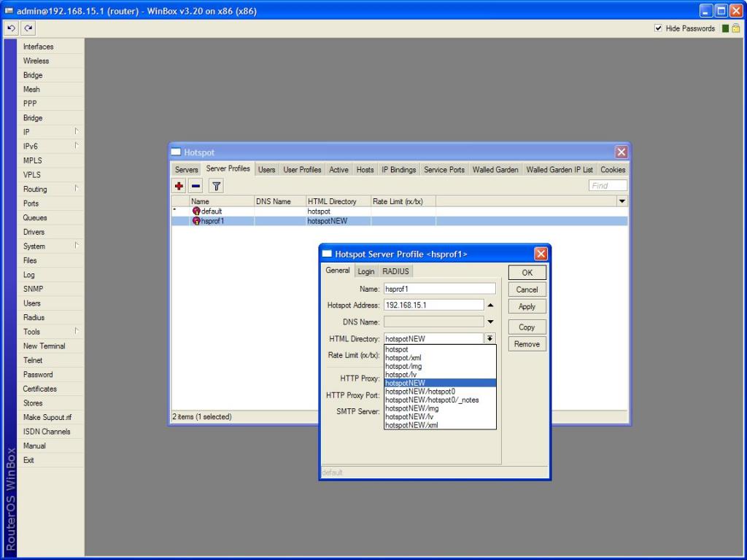The height and width of the screenshot is (560, 747).
Task: Collapse the Hotspot Address field arrow
Action: (x=490, y=305)
